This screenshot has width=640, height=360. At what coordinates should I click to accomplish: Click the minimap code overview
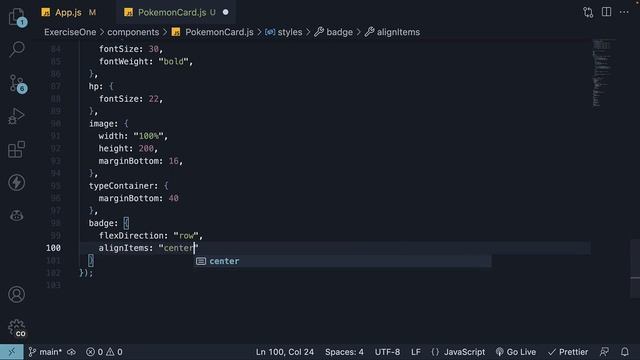coord(602,73)
